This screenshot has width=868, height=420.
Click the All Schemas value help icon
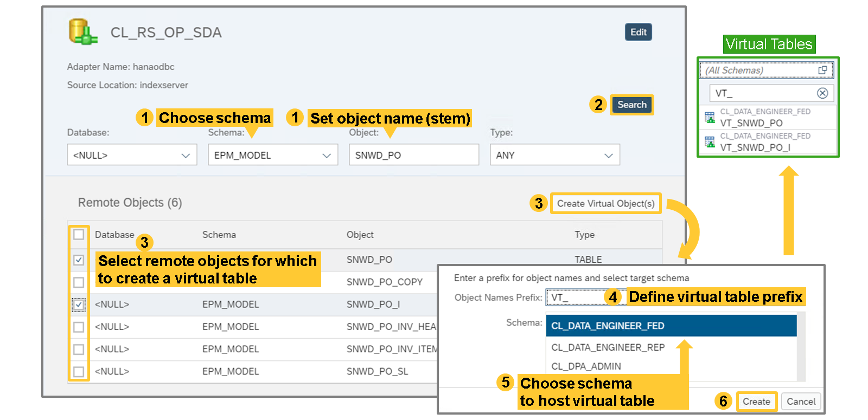822,70
